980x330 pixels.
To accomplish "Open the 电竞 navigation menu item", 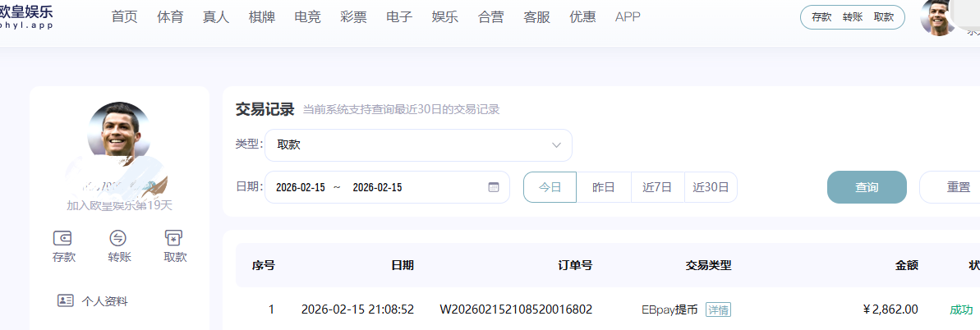I will coord(307,17).
